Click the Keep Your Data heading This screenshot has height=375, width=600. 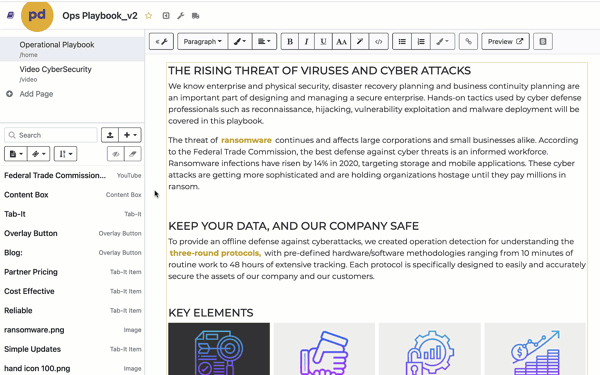click(x=293, y=226)
